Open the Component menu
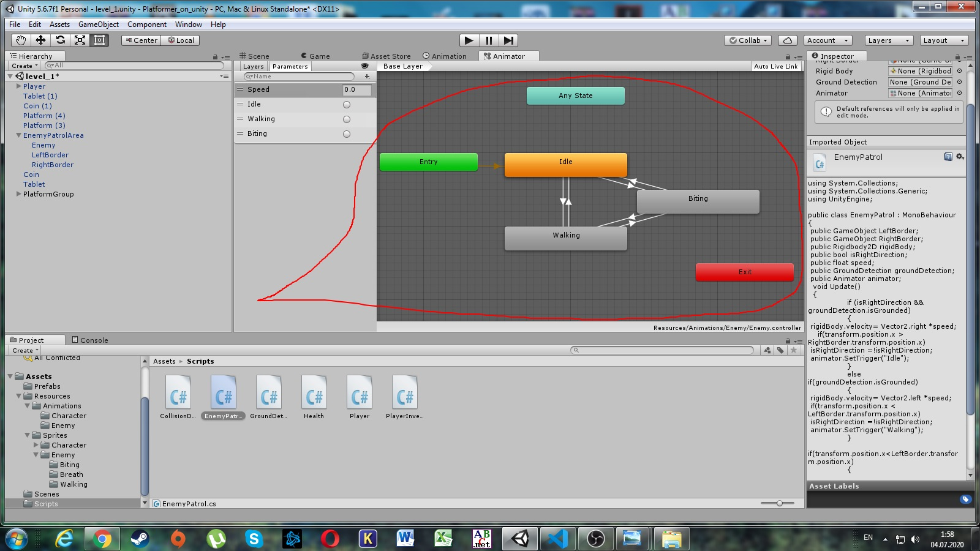 coord(147,24)
